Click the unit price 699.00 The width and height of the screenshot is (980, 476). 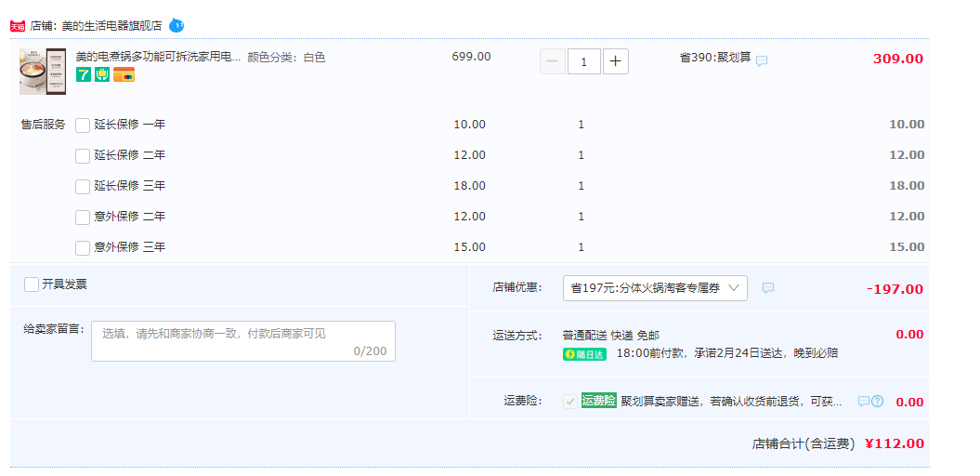point(471,57)
